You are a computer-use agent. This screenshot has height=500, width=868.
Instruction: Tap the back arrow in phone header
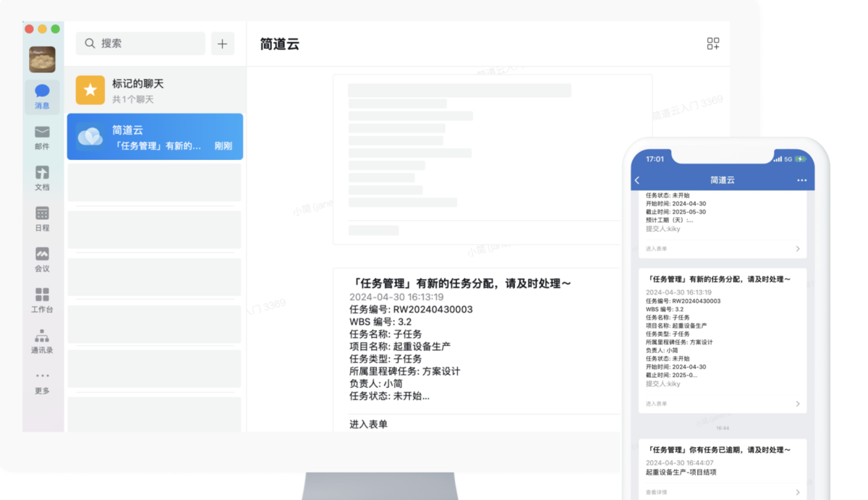(637, 180)
